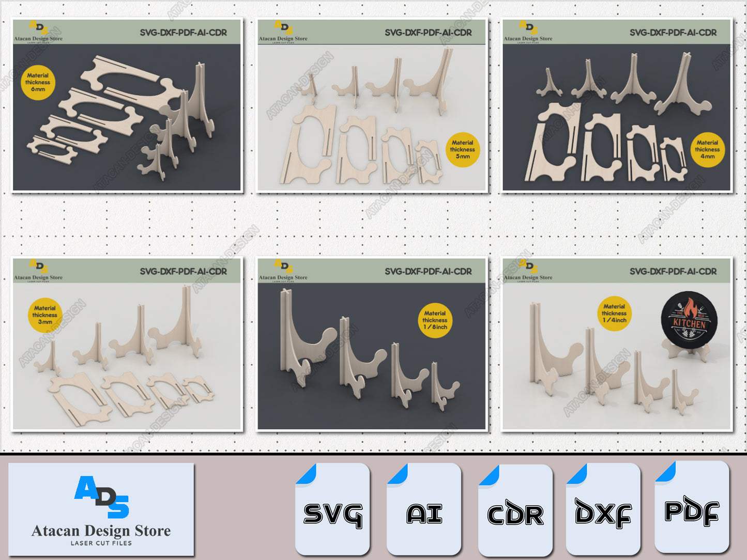Image resolution: width=747 pixels, height=560 pixels.
Task: Click the yellow 5mm material thickness badge
Action: 462,150
